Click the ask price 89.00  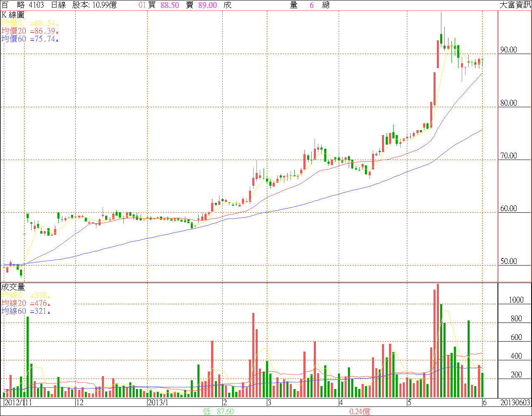pos(207,5)
